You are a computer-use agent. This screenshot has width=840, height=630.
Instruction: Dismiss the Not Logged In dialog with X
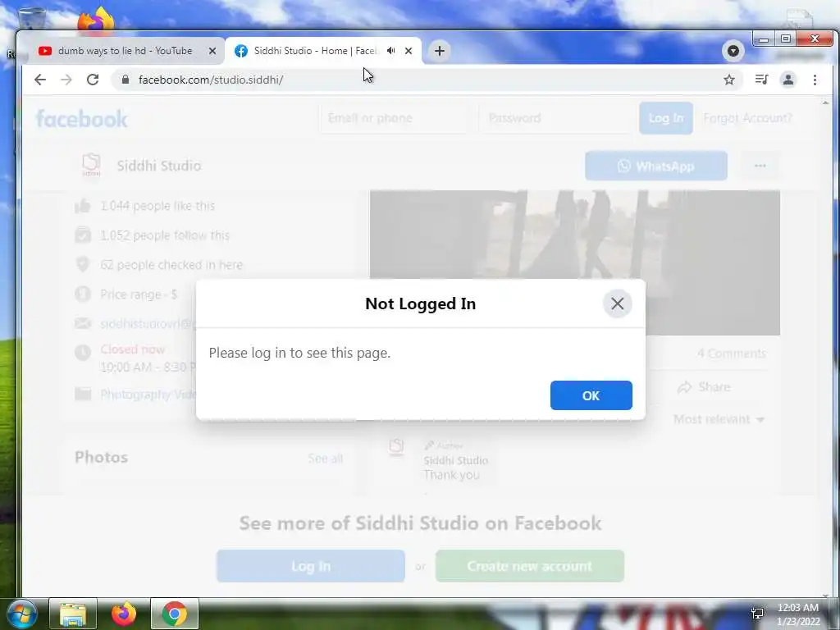pyautogui.click(x=617, y=304)
